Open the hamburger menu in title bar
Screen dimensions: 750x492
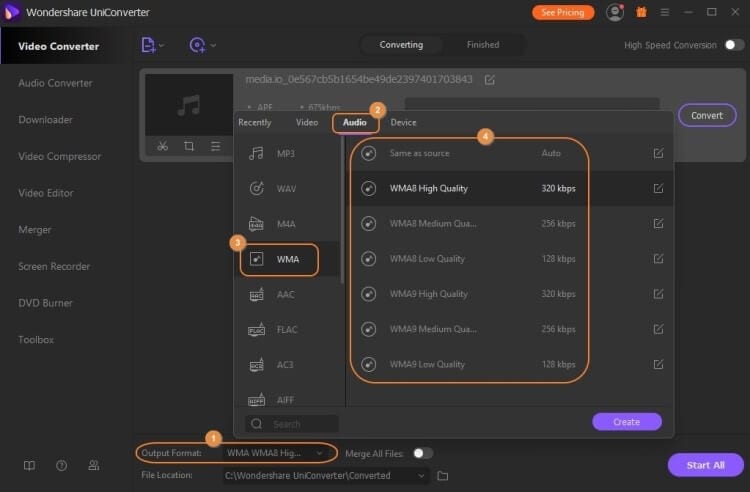coord(664,12)
